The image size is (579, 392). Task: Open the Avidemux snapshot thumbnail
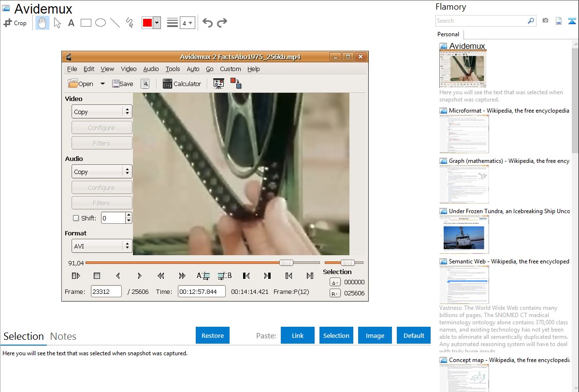pyautogui.click(x=463, y=69)
